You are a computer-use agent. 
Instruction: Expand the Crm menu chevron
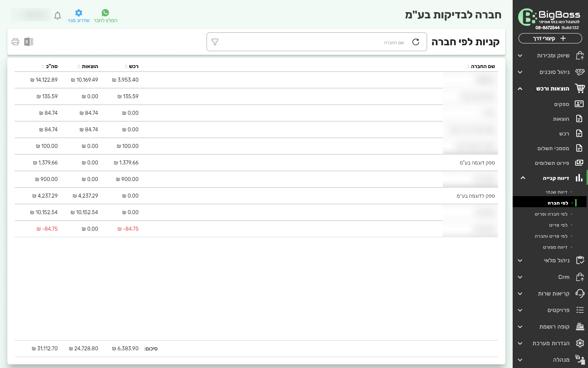pos(520,277)
